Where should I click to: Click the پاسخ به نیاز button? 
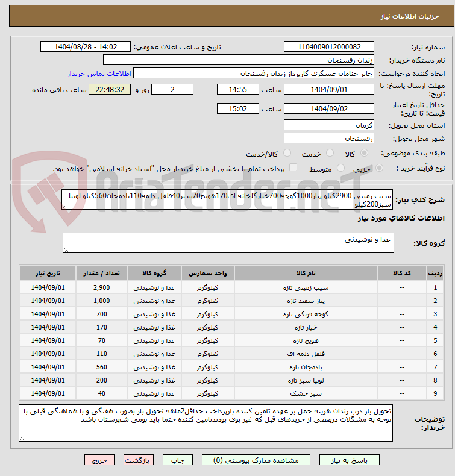click(x=349, y=460)
